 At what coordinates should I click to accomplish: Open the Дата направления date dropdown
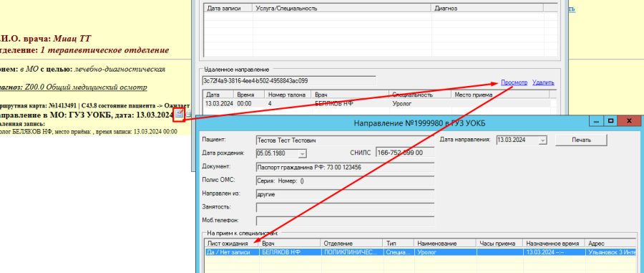tap(542, 140)
